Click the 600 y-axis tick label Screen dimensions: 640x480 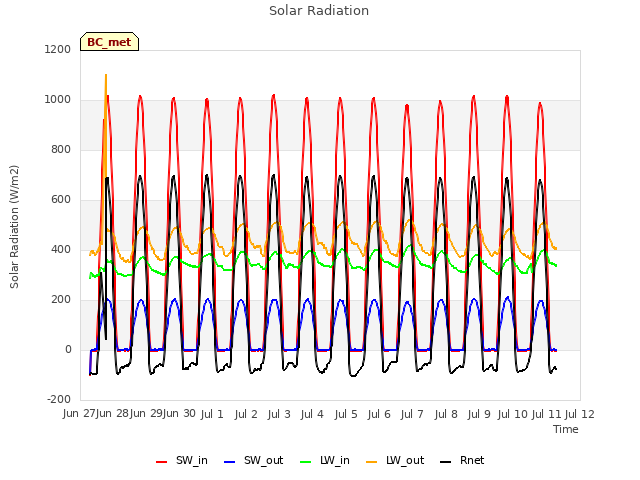pyautogui.click(x=61, y=200)
